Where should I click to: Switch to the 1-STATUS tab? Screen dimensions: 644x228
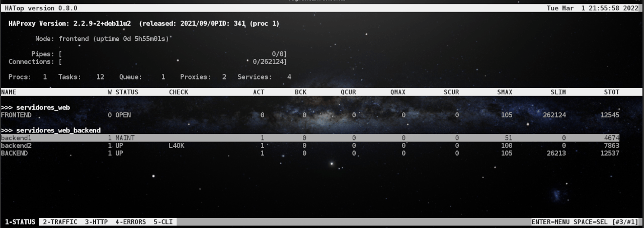(x=20, y=222)
